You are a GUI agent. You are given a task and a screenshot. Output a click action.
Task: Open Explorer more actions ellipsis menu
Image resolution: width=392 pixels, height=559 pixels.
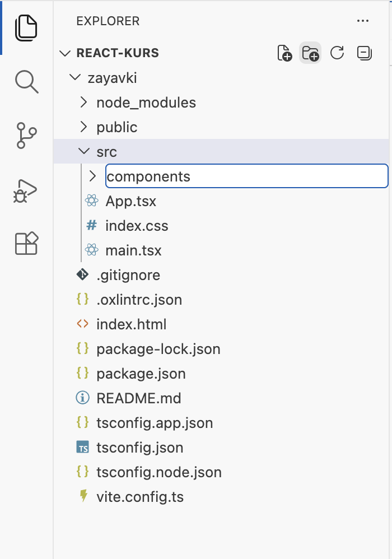point(363,21)
